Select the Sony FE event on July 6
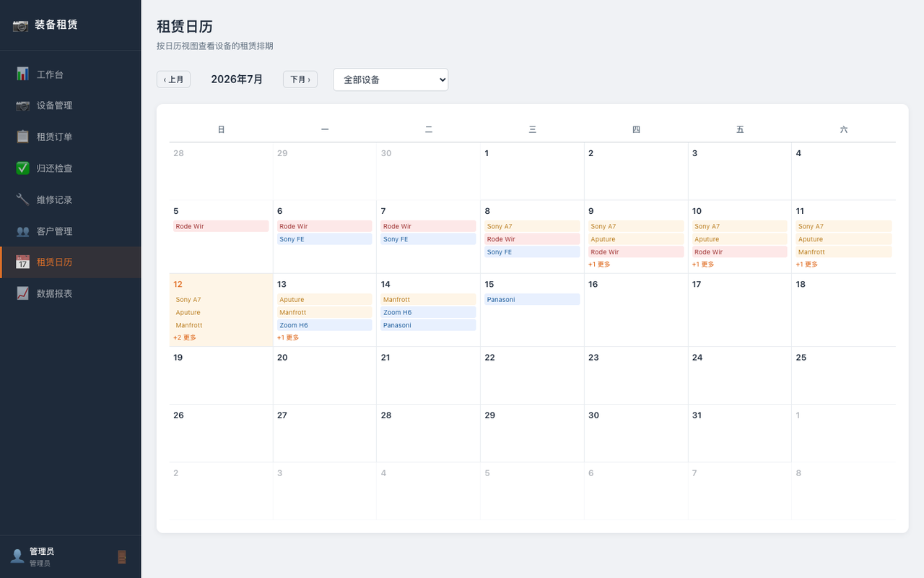Image resolution: width=924 pixels, height=578 pixels. (x=324, y=239)
